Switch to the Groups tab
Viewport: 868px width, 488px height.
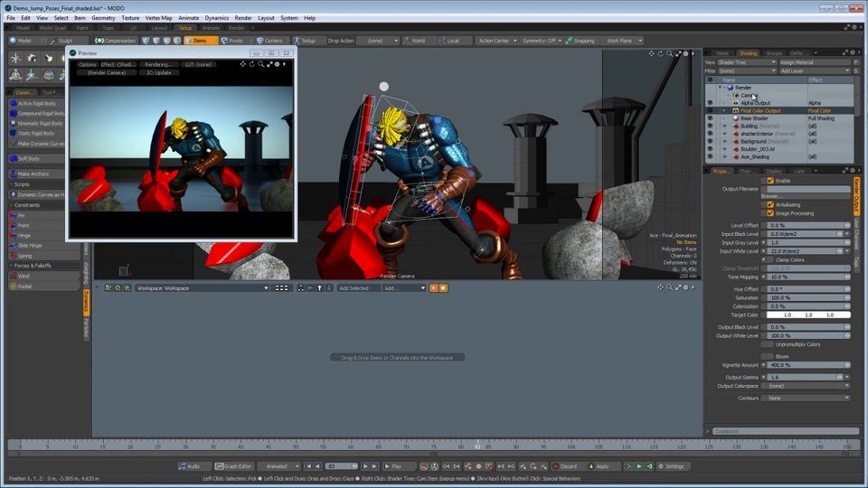pos(773,53)
